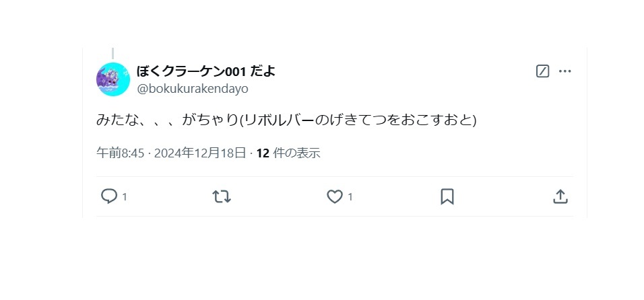Open the @bokukurakendayo handle link
This screenshot has width=644, height=300.
(x=193, y=89)
